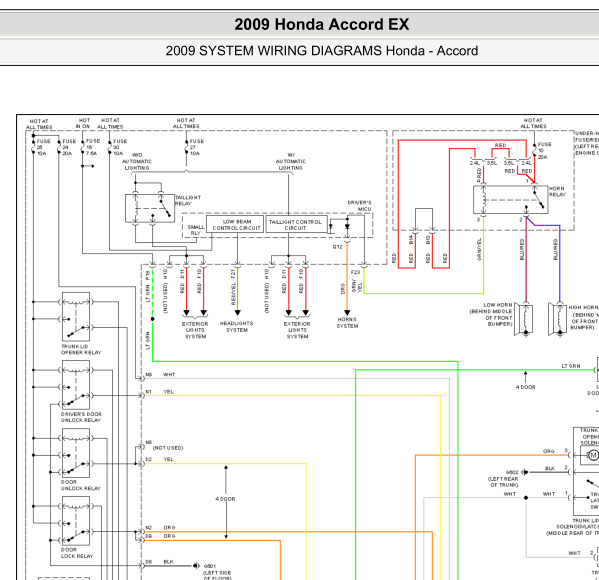Click the "FUSE 27 10A" label
599x580 pixels.
pyautogui.click(x=197, y=147)
